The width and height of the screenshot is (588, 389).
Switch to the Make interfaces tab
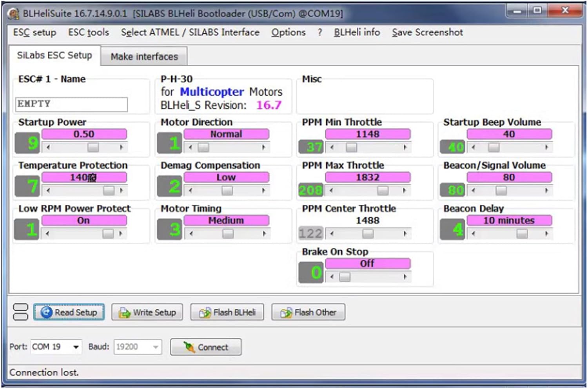(144, 56)
